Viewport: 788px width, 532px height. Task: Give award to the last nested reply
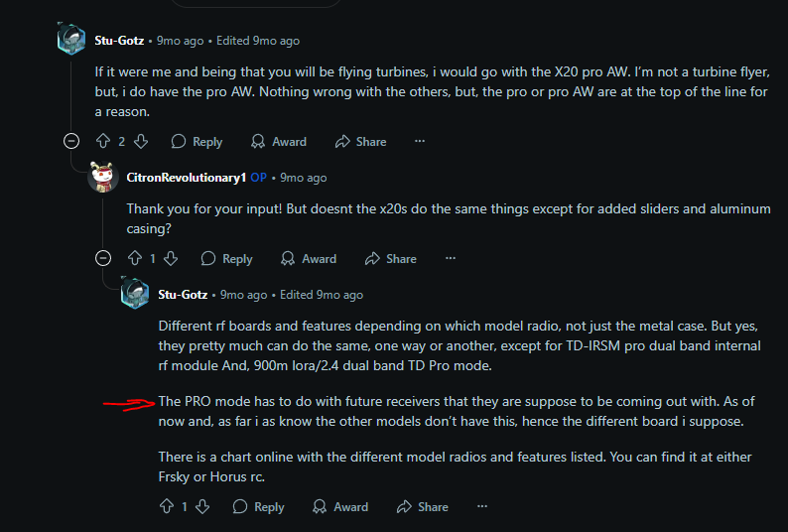point(340,506)
